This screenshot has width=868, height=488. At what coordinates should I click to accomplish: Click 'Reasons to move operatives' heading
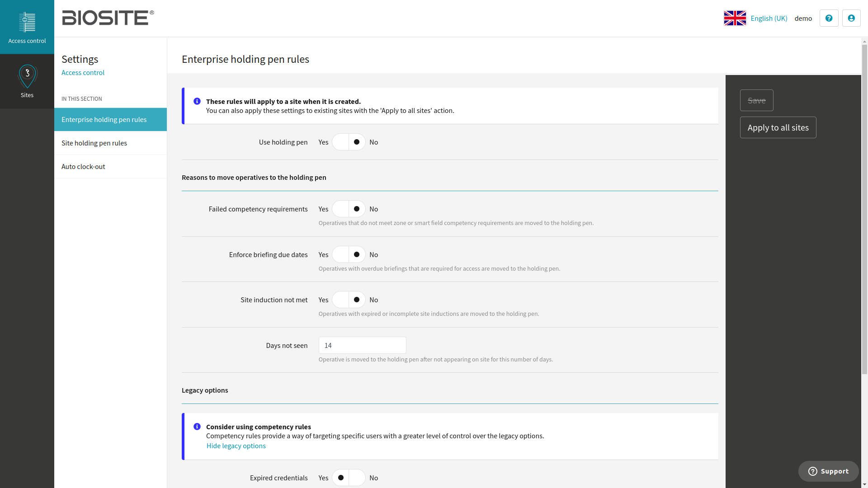pos(254,177)
